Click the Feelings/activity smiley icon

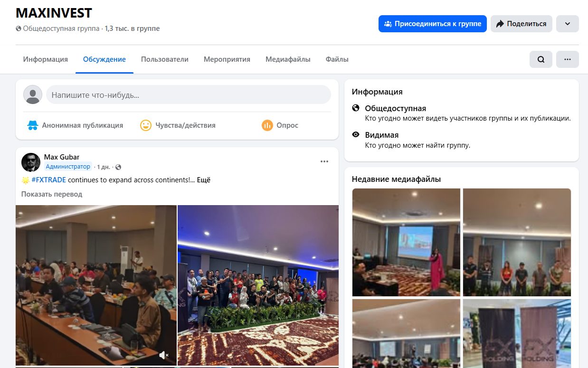click(x=146, y=125)
